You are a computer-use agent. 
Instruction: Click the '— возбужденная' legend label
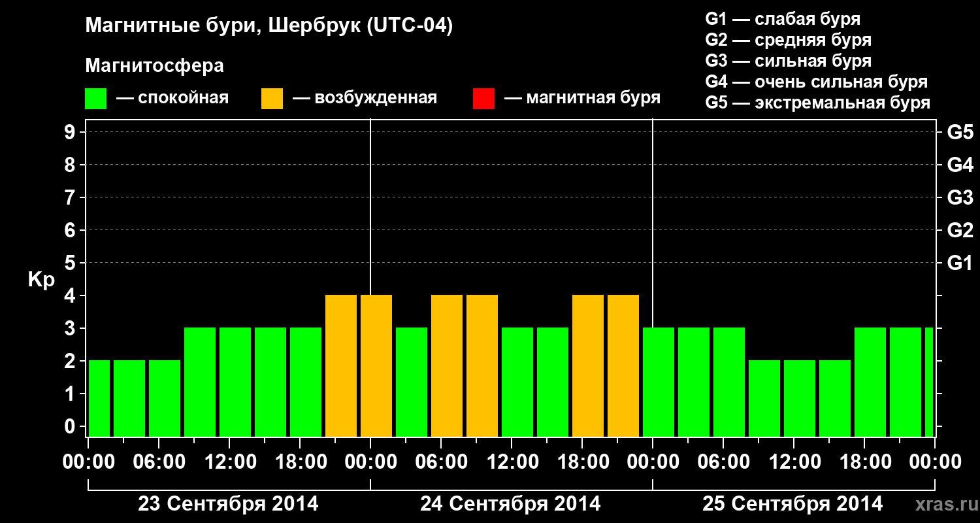click(365, 98)
